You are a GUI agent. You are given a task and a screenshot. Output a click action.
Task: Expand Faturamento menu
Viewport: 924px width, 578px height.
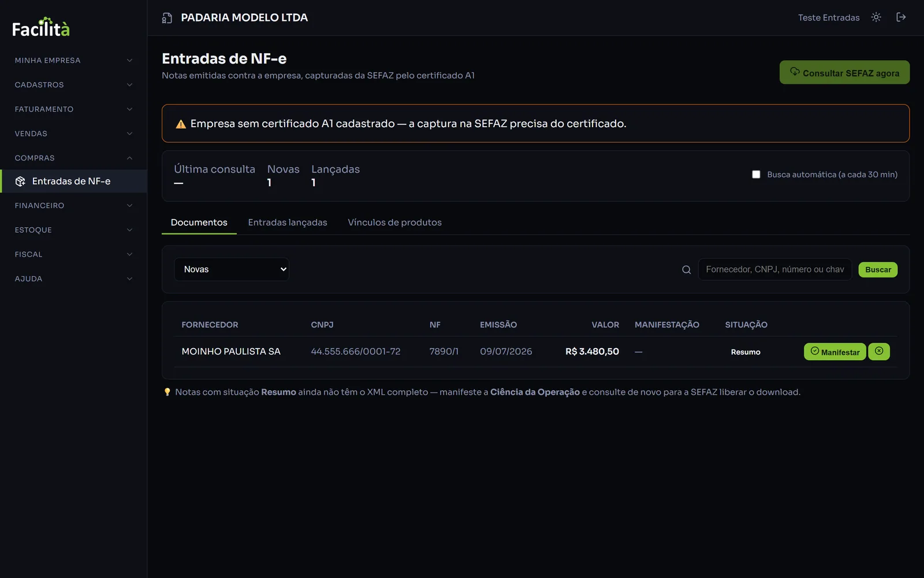pyautogui.click(x=73, y=109)
